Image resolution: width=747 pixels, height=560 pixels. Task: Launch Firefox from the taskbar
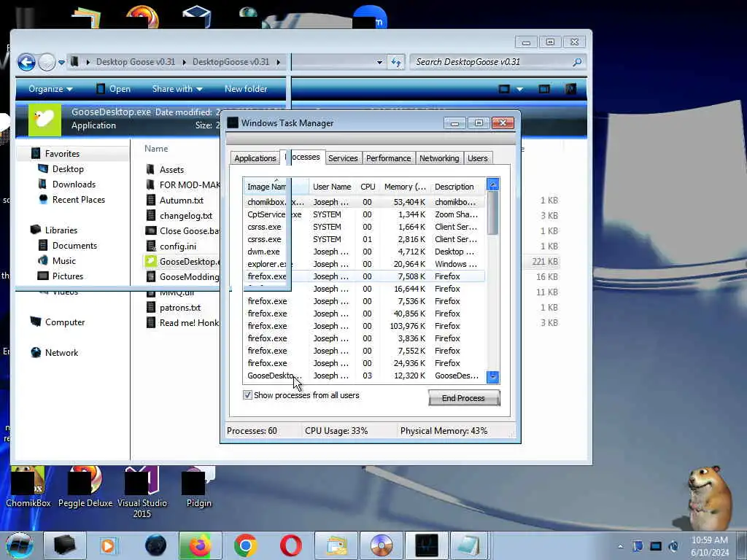(x=200, y=545)
